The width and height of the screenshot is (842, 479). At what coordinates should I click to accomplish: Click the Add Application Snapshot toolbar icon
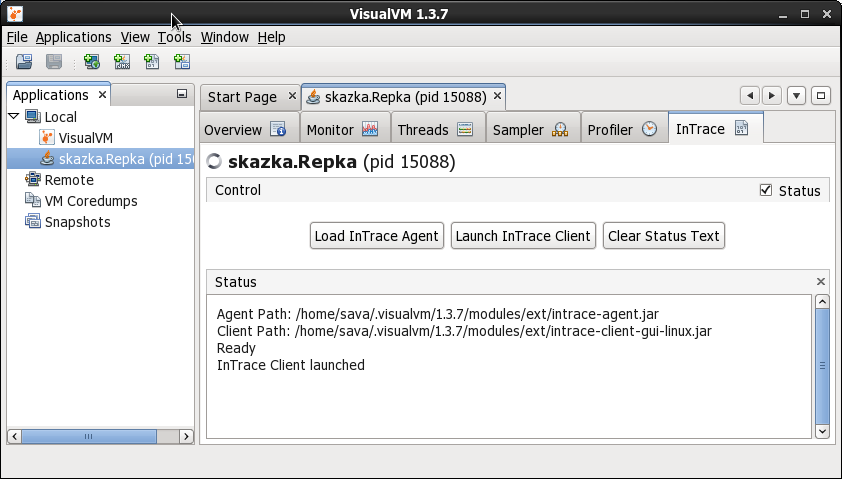click(x=182, y=62)
